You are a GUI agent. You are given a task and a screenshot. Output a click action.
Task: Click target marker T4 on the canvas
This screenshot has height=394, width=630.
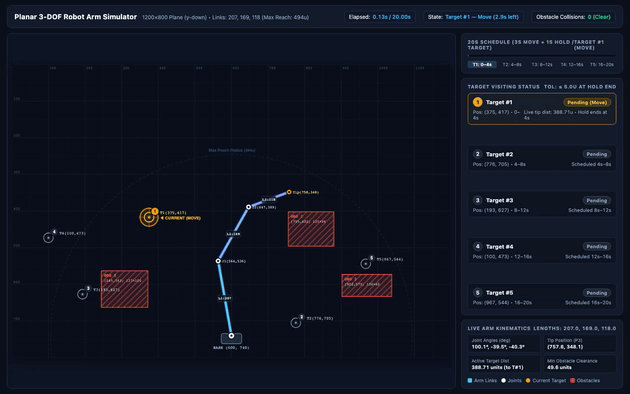48,237
